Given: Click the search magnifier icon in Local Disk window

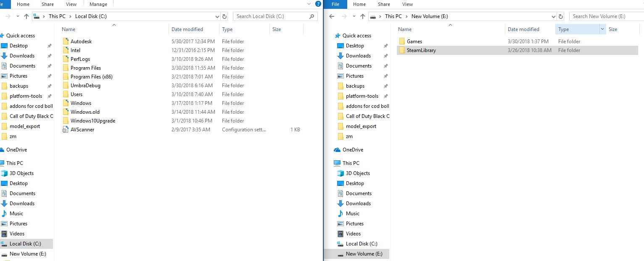Looking at the screenshot, I should pyautogui.click(x=311, y=16).
